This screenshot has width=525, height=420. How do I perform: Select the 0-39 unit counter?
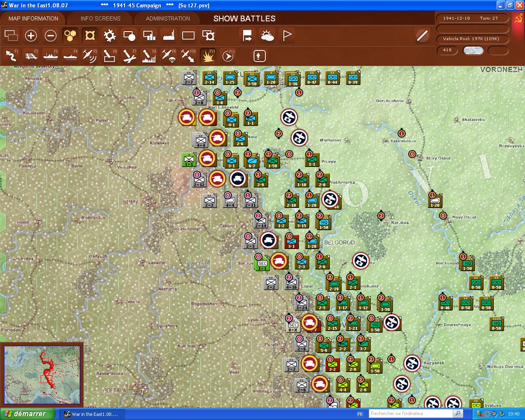click(353, 78)
